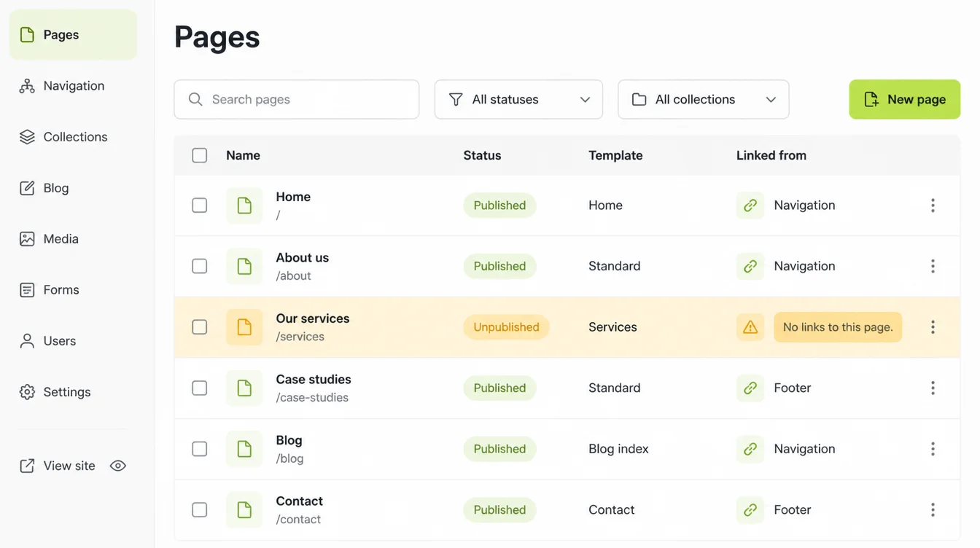Click the About us page file icon
This screenshot has height=548, width=980.
(244, 266)
